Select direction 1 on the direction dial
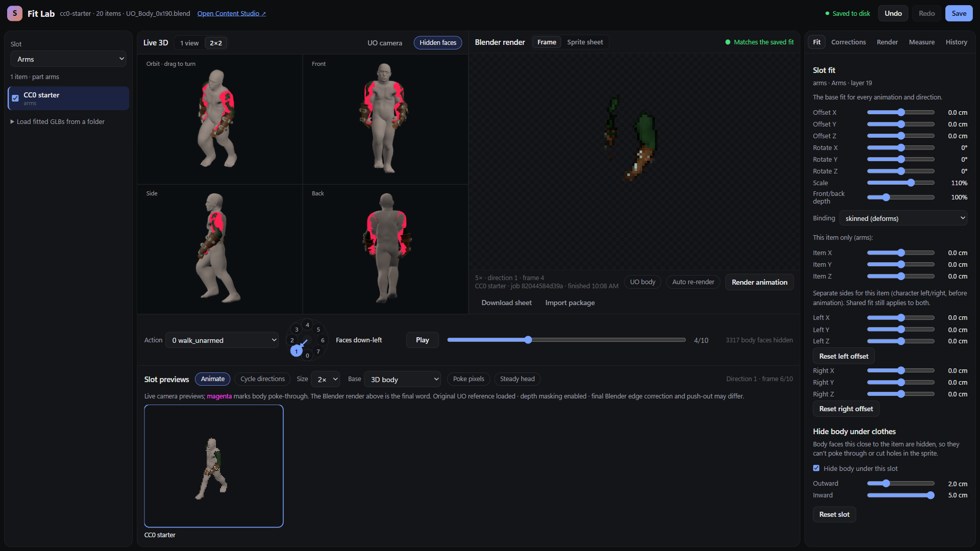 click(296, 351)
